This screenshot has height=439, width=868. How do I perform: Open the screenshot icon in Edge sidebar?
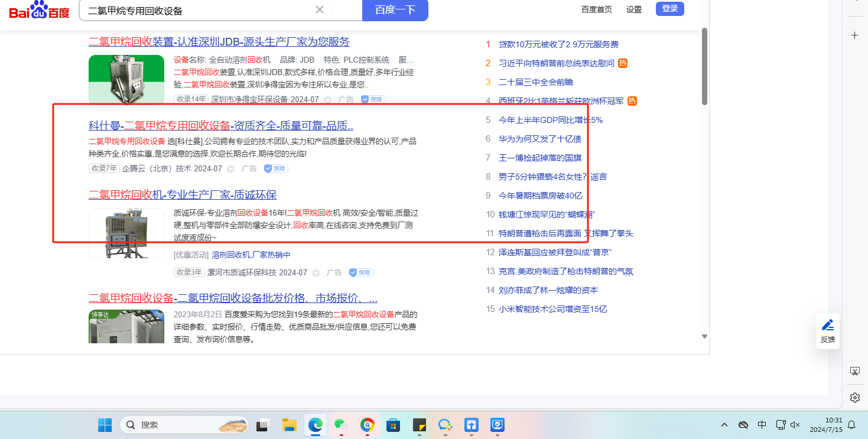pyautogui.click(x=854, y=371)
